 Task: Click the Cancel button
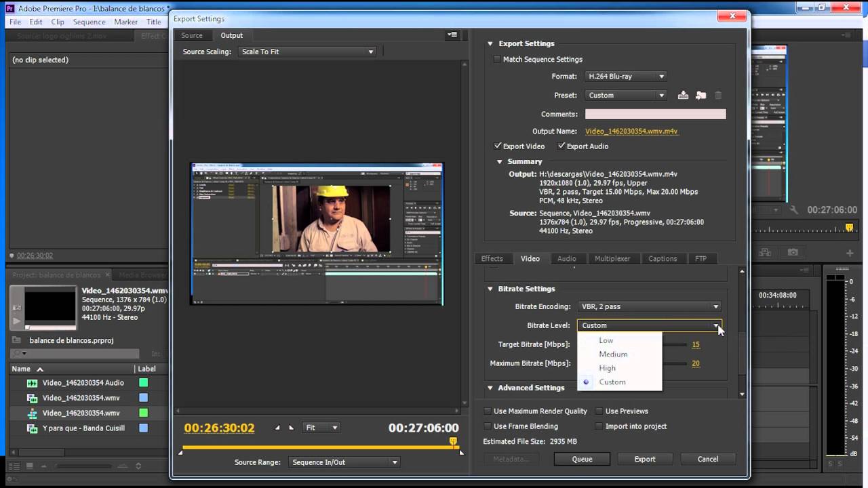click(708, 460)
